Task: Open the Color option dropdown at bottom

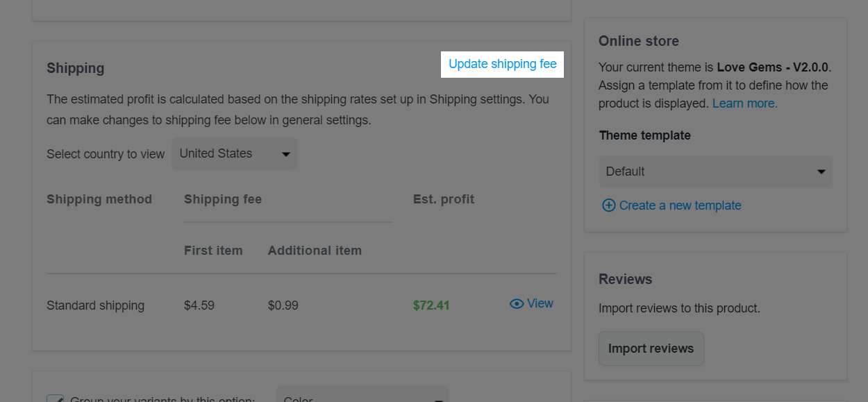Action: (362, 397)
